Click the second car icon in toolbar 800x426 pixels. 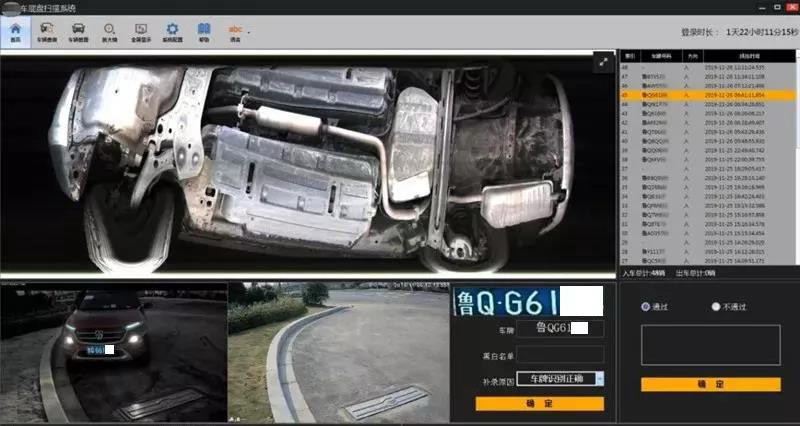coord(78,33)
